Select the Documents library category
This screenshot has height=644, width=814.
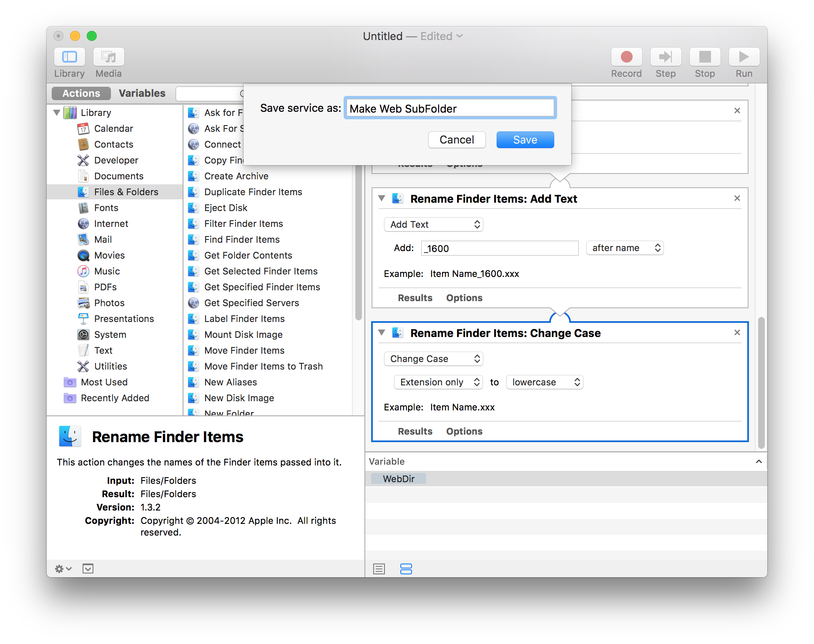(118, 176)
